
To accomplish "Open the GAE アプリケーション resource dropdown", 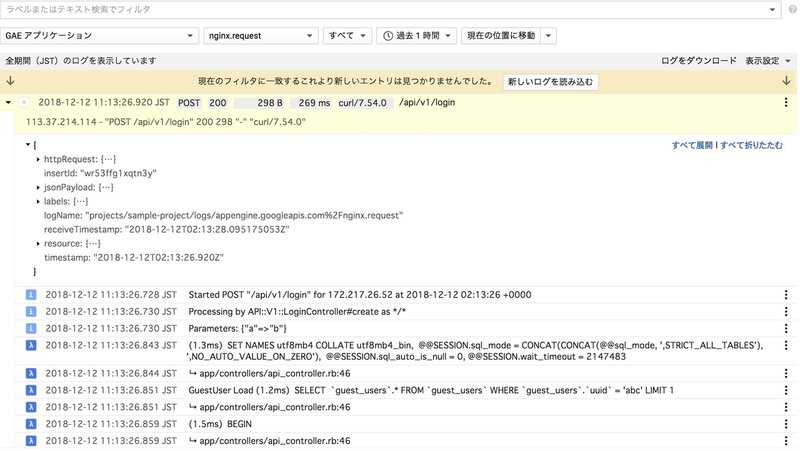I will [x=99, y=36].
